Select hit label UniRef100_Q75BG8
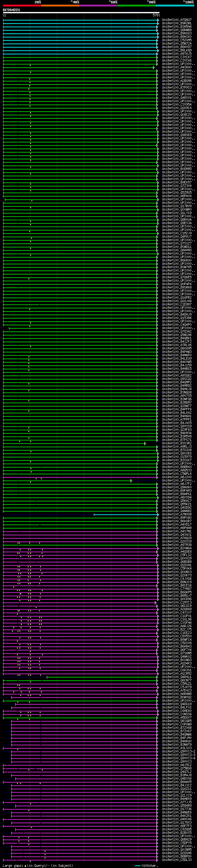197x868 pixels. click(x=177, y=768)
